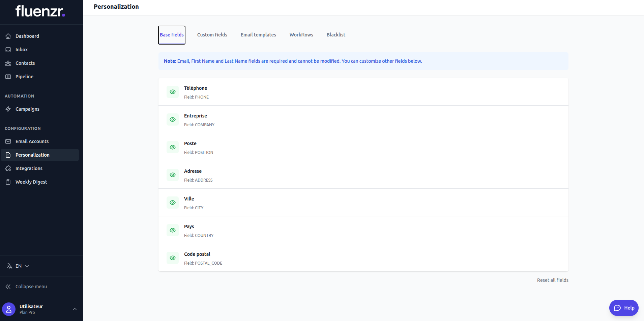Switch to the Email templates tab
Viewport: 644px width, 321px height.
258,35
